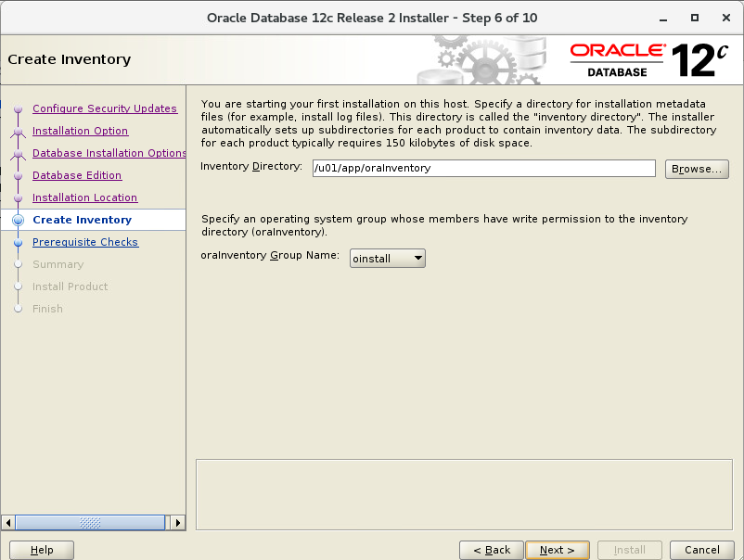This screenshot has width=744, height=560.
Task: Click the right arrow of the sidebar scrollbar
Action: click(x=178, y=523)
